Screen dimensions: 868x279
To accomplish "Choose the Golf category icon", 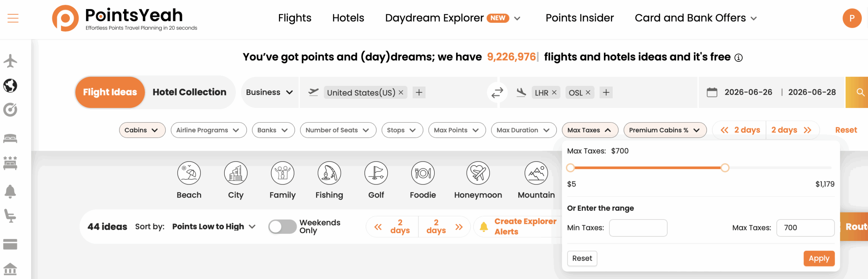I will click(376, 173).
